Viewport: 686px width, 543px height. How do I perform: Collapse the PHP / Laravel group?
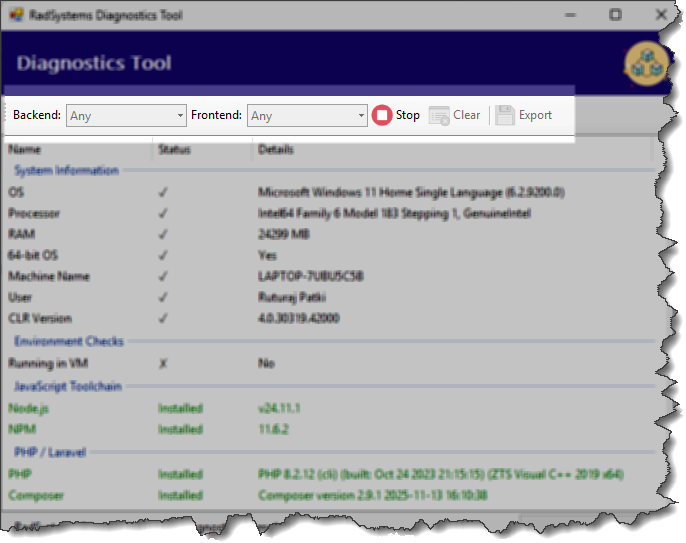[50, 452]
